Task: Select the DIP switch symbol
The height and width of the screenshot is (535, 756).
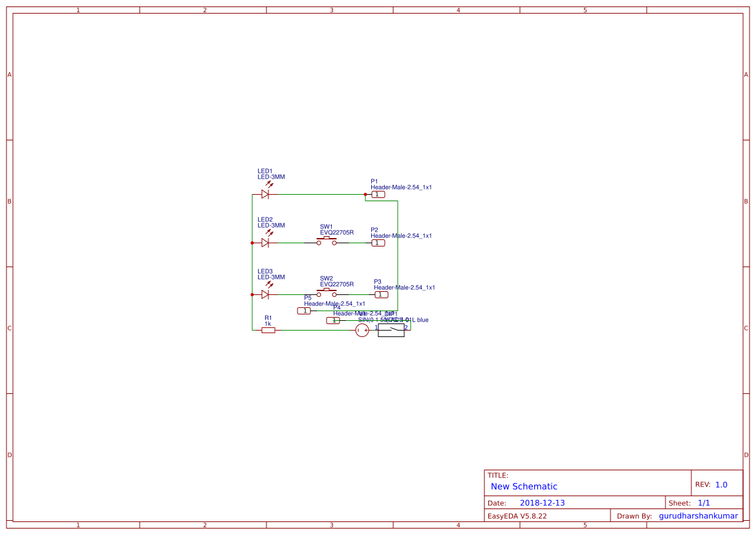Action: pos(391,330)
